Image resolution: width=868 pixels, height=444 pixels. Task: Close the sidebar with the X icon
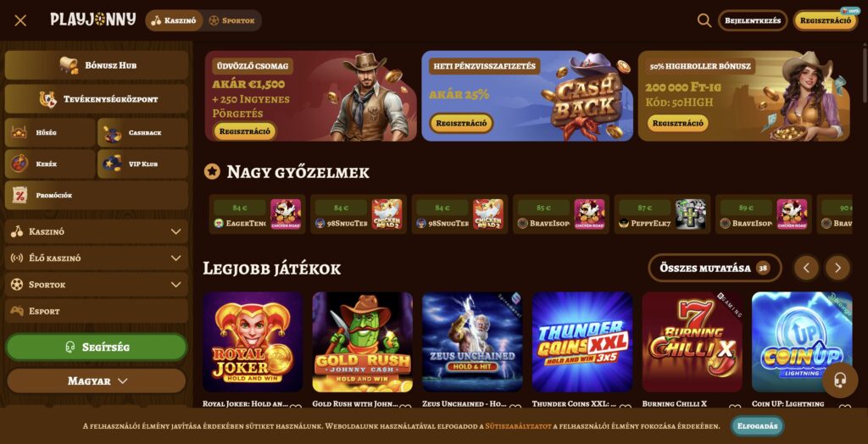point(20,20)
